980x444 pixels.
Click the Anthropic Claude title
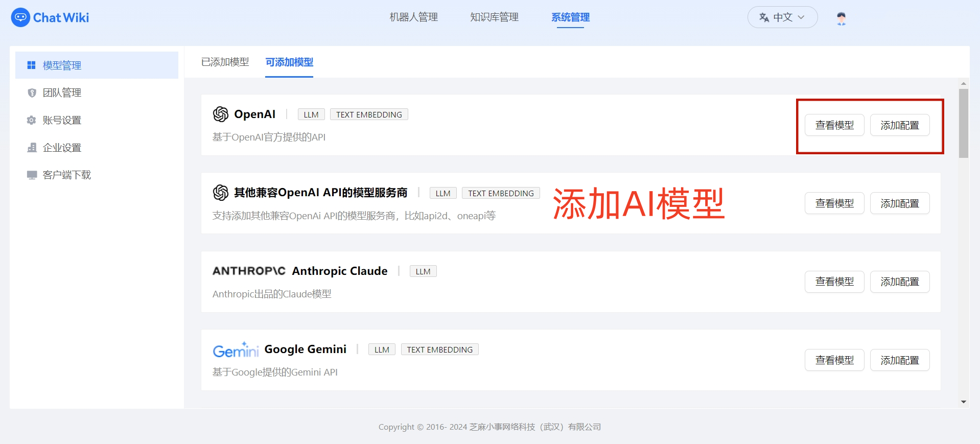click(x=340, y=271)
